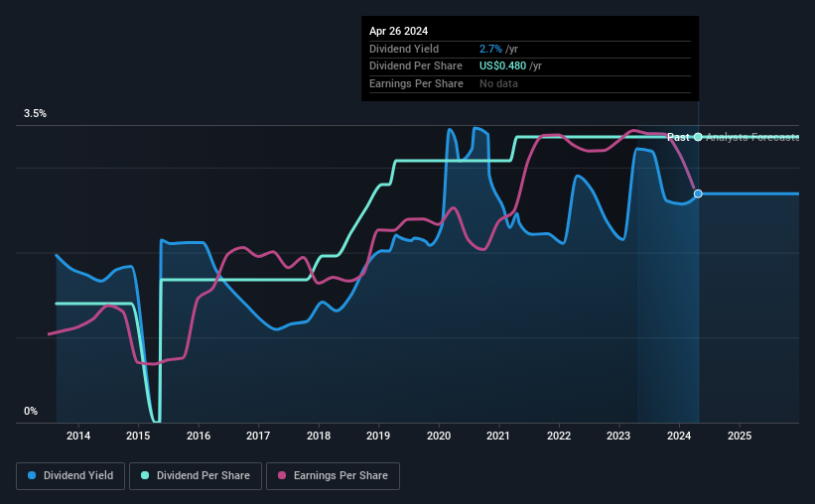Toggle the Earnings Per Share legend button
The height and width of the screenshot is (504, 815).
click(334, 476)
